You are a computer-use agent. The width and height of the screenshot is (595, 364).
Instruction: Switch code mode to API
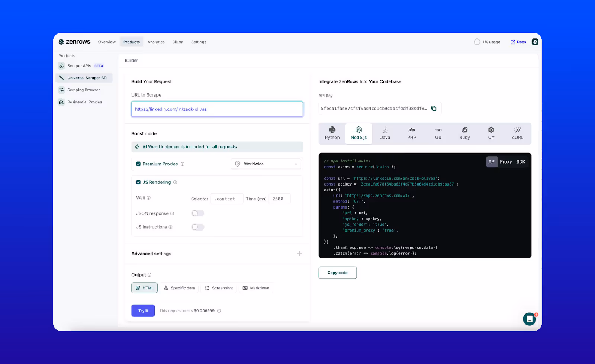492,162
